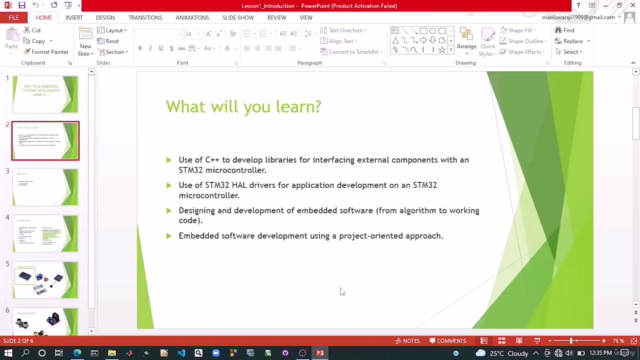Expand the shapes gallery More arrow

point(451,50)
